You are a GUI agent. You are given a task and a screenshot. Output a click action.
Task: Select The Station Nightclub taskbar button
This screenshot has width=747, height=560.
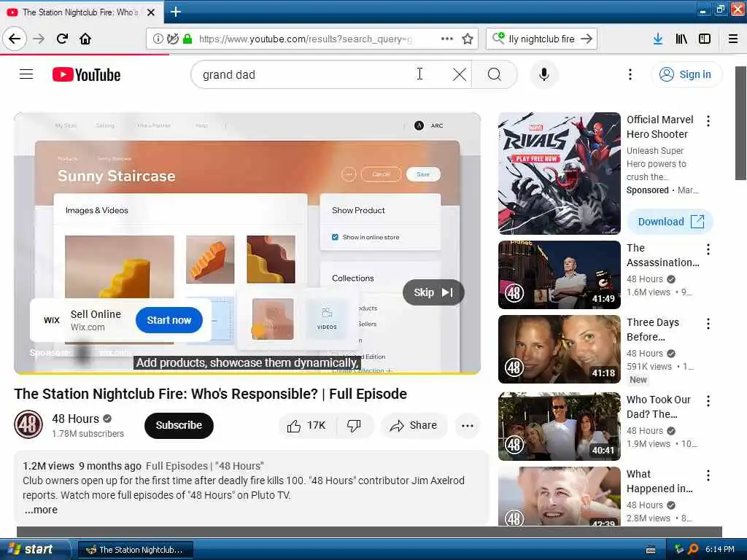tap(135, 550)
